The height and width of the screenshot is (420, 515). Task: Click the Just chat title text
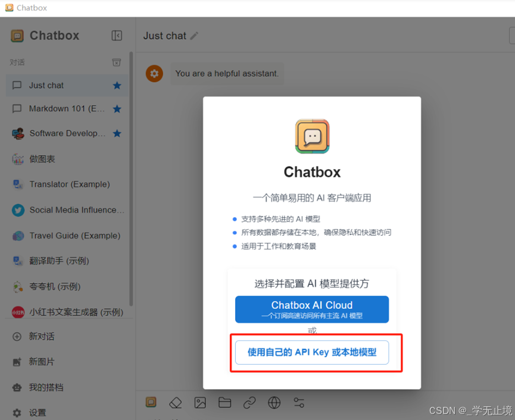164,36
